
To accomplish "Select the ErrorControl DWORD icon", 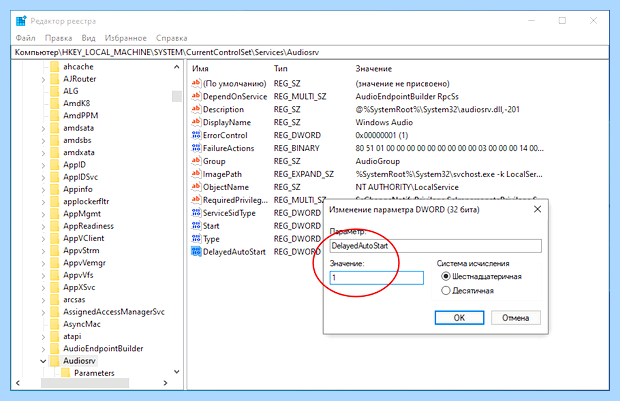I will pyautogui.click(x=196, y=135).
